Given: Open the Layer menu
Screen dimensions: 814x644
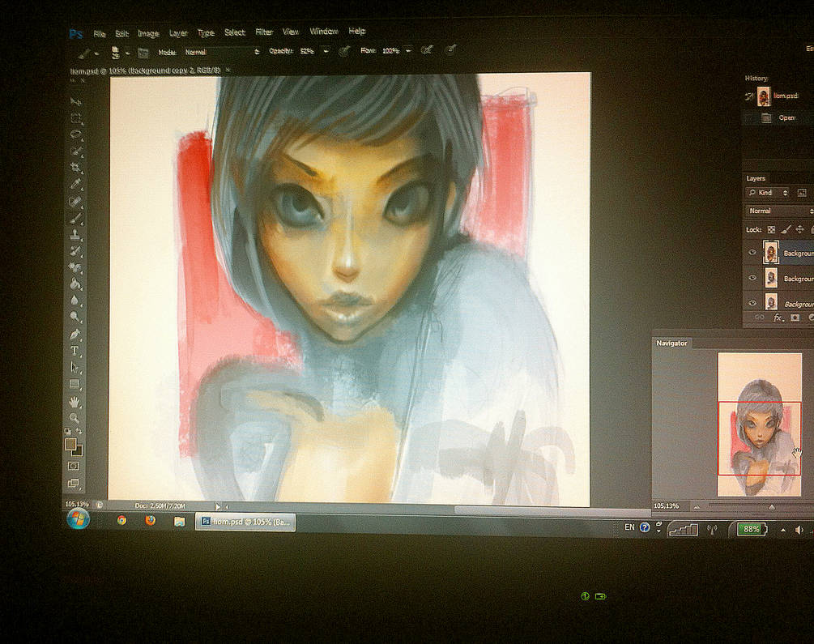Looking at the screenshot, I should (x=178, y=33).
